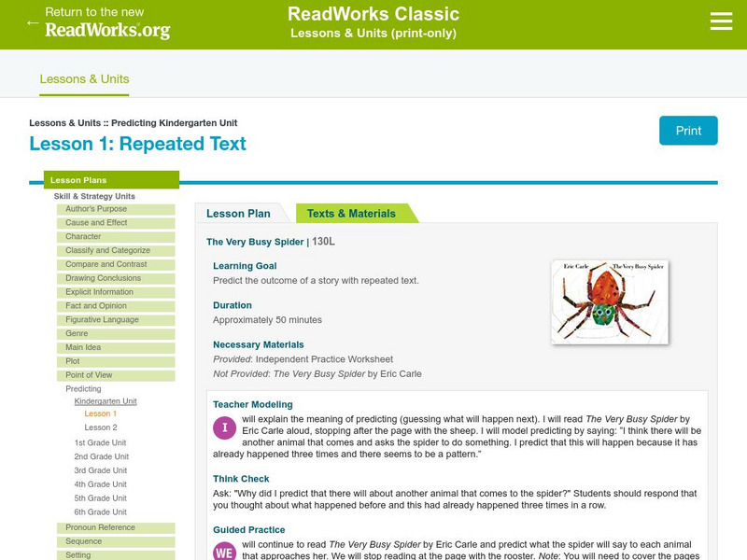Click the Learning Goal heading
747x560 pixels.
[x=245, y=266]
